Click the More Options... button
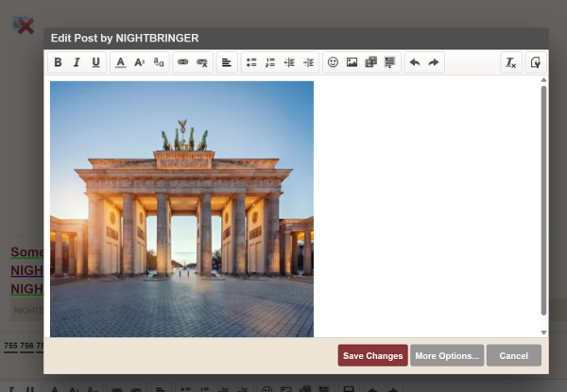This screenshot has width=567, height=392. coord(447,355)
